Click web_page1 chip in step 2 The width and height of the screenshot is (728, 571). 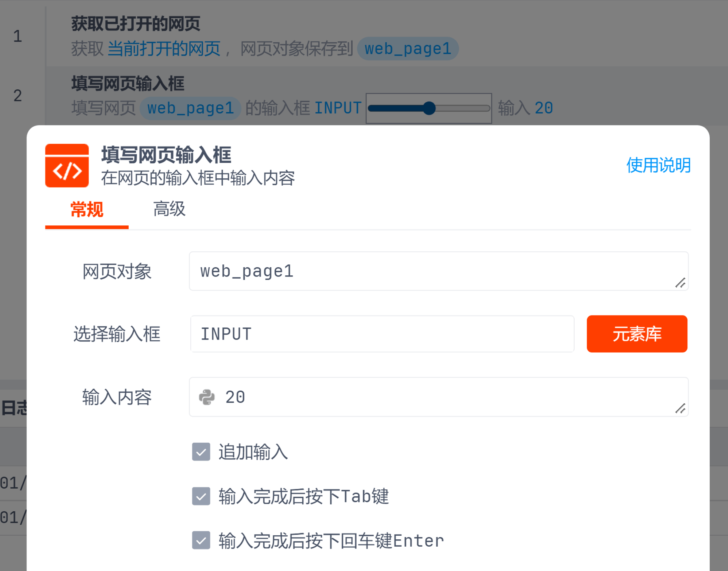(190, 108)
